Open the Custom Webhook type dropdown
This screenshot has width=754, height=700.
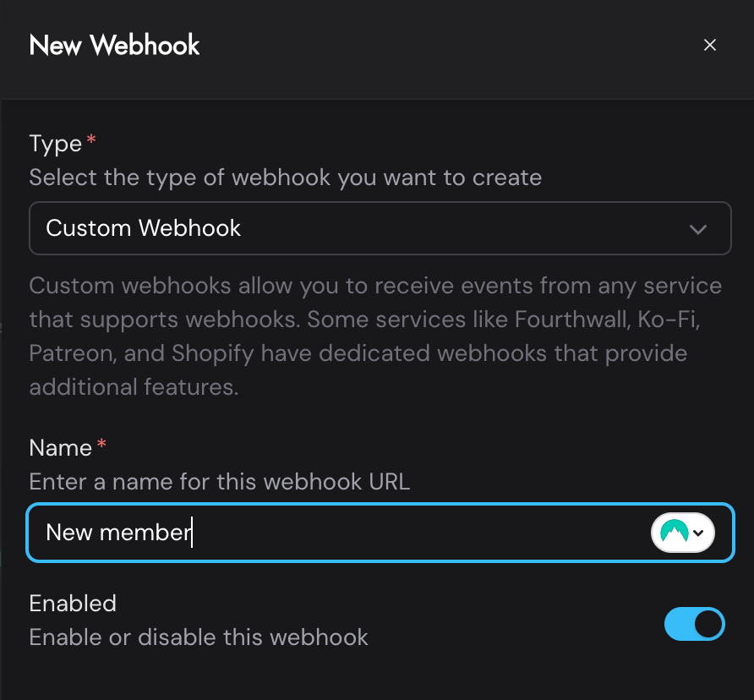tap(380, 228)
